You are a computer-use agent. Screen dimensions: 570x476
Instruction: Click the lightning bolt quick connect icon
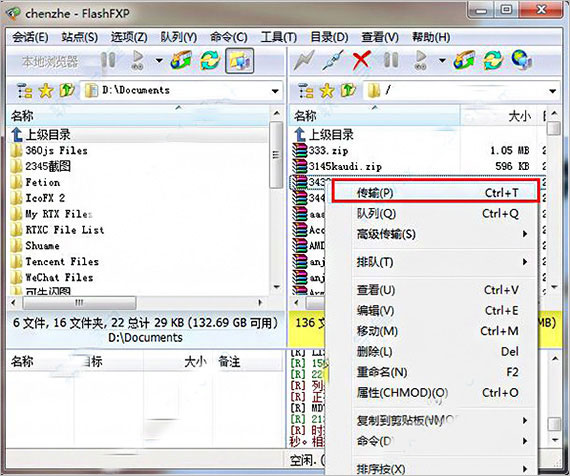304,60
